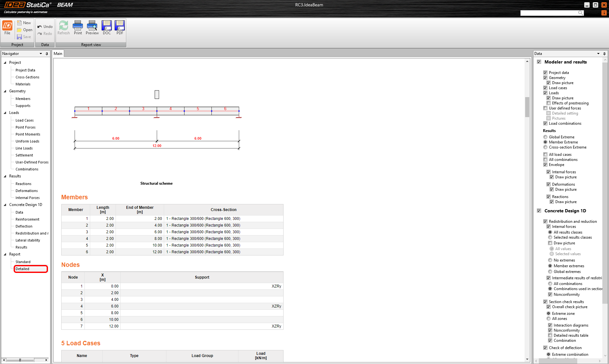The image size is (609, 364).
Task: Uncheck the Envelope checkbox
Action: (545, 165)
